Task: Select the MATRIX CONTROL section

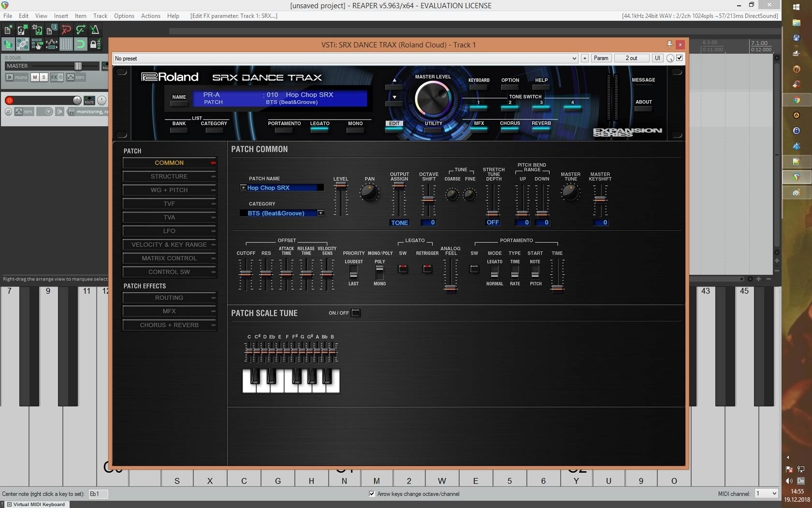Action: 169,258
